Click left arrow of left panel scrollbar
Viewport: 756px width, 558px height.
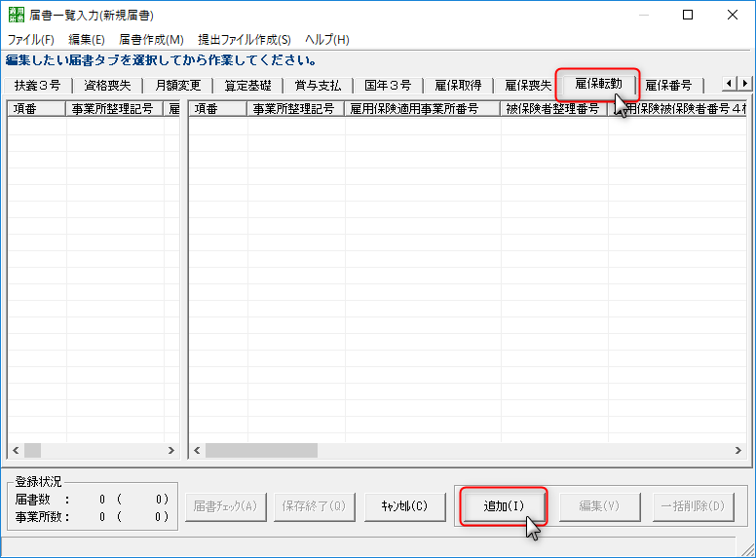[x=15, y=451]
